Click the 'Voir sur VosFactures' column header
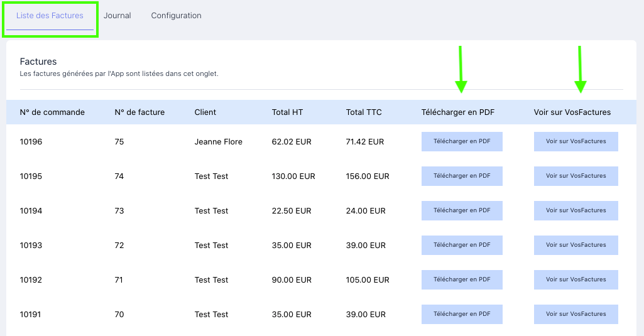 [572, 112]
